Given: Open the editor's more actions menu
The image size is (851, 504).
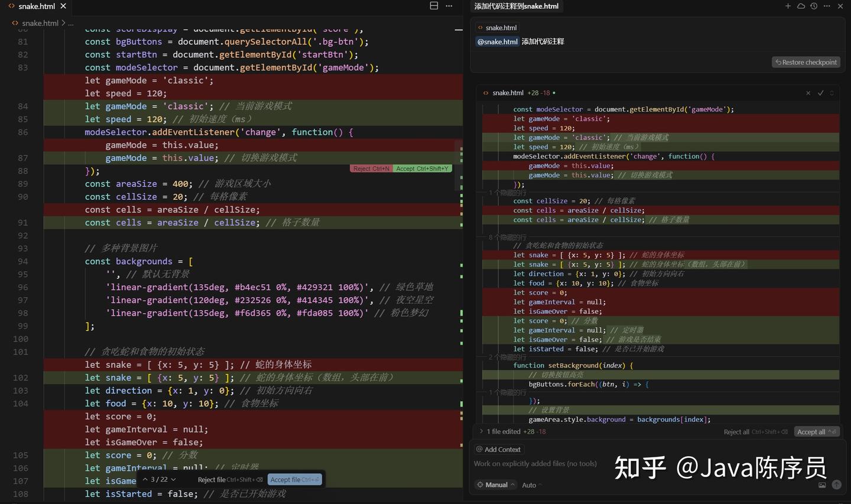Looking at the screenshot, I should (x=449, y=6).
